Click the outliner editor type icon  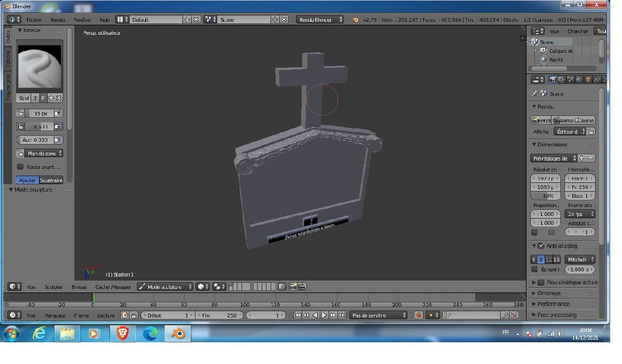[x=538, y=31]
